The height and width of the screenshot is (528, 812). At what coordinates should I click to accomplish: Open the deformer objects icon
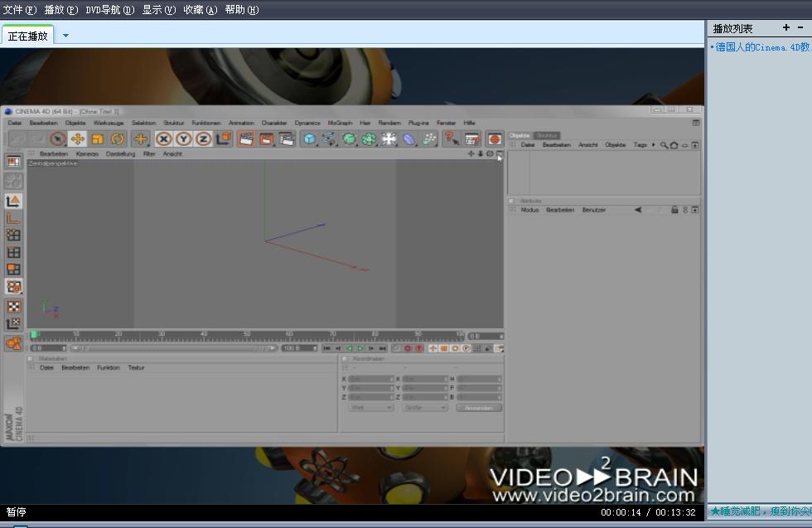pos(408,138)
